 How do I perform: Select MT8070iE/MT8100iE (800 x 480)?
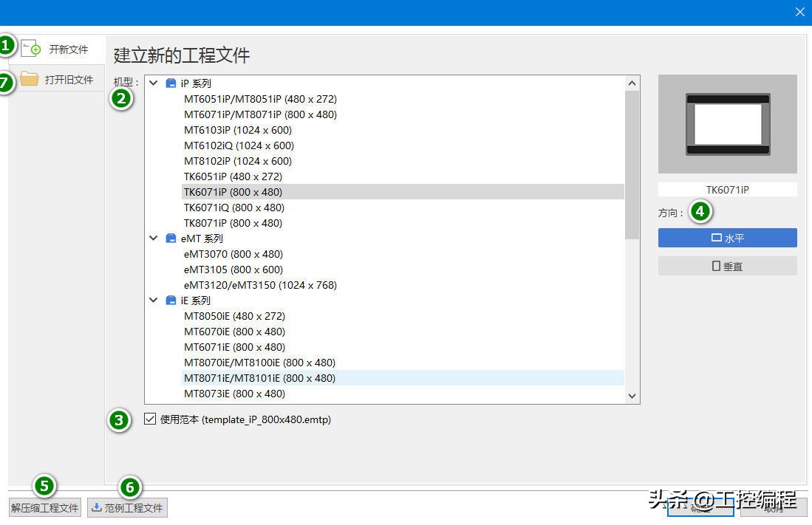259,363
